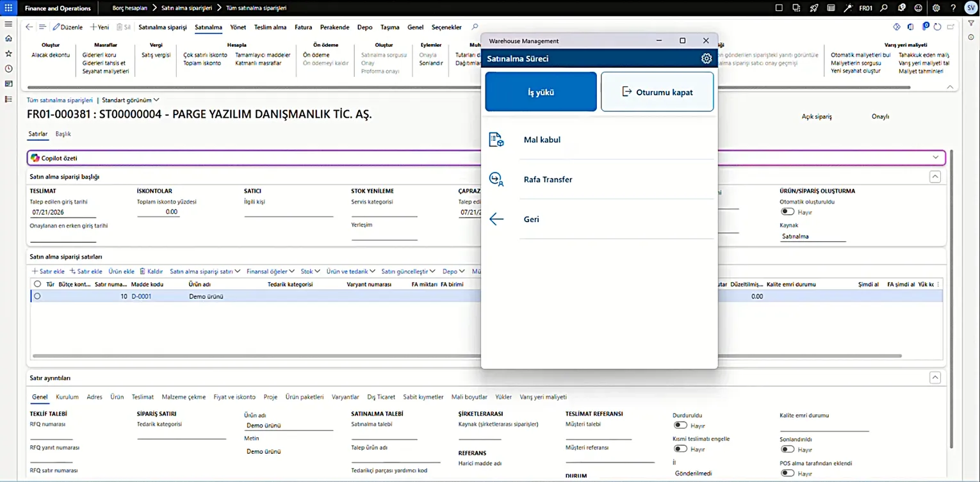
Task: Click Tüm satınalma siparişleri breadcrumb link
Action: [x=60, y=100]
